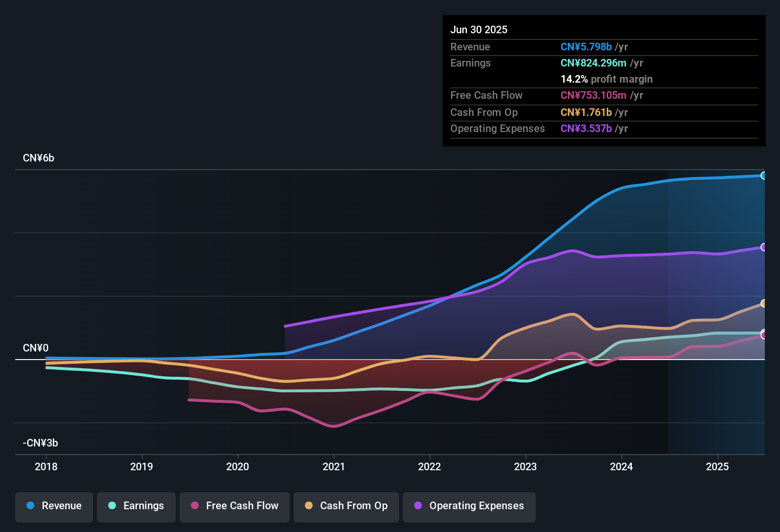Click the blue dot beside Revenue legend label
Image resolution: width=780 pixels, height=532 pixels.
30,506
